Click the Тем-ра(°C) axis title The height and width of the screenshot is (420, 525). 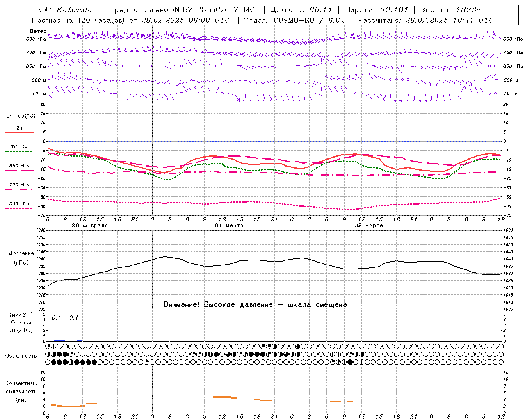point(19,116)
